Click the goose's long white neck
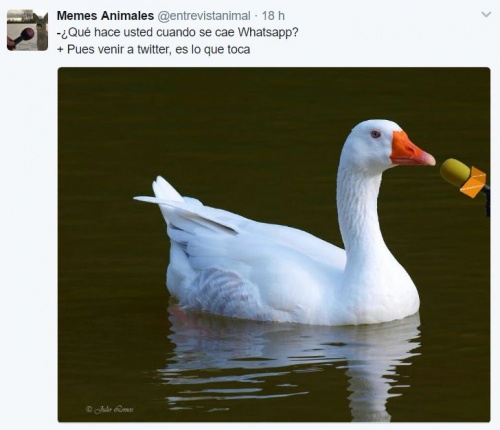The height and width of the screenshot is (430, 500). (x=360, y=213)
